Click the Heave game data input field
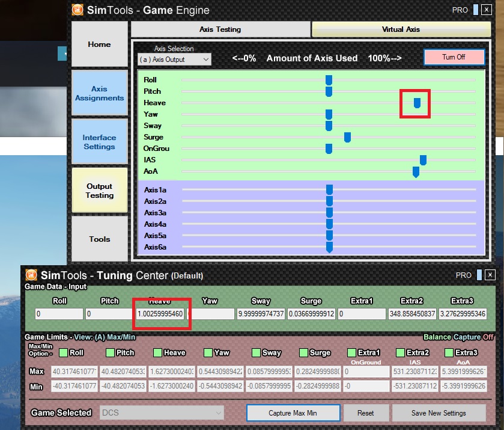The height and width of the screenshot is (430, 504). [x=160, y=314]
